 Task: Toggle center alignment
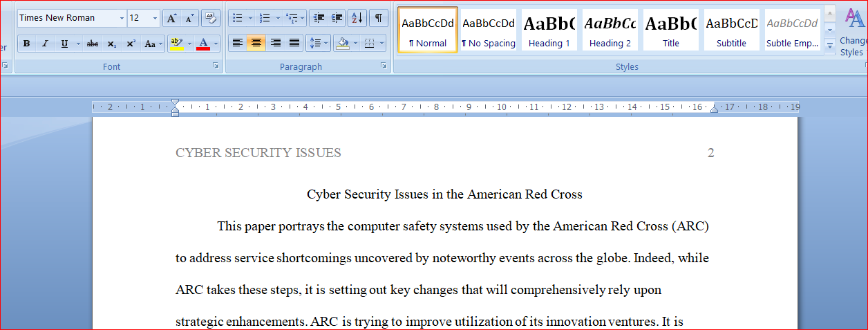[256, 44]
